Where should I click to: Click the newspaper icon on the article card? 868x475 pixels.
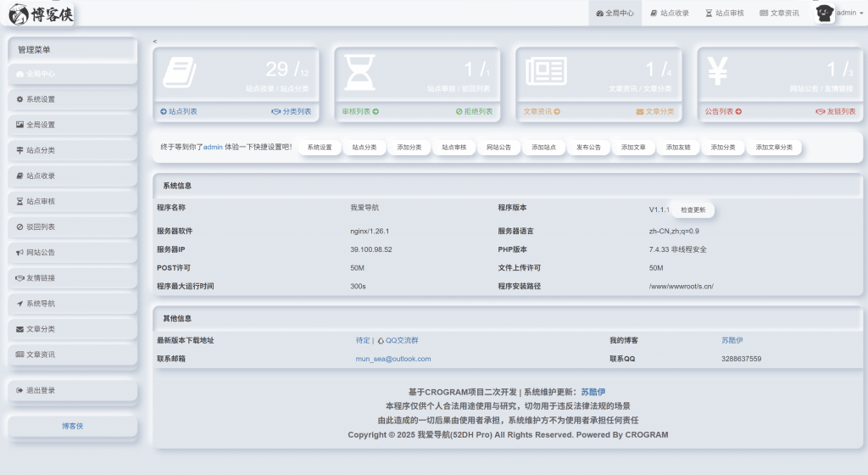coord(546,71)
